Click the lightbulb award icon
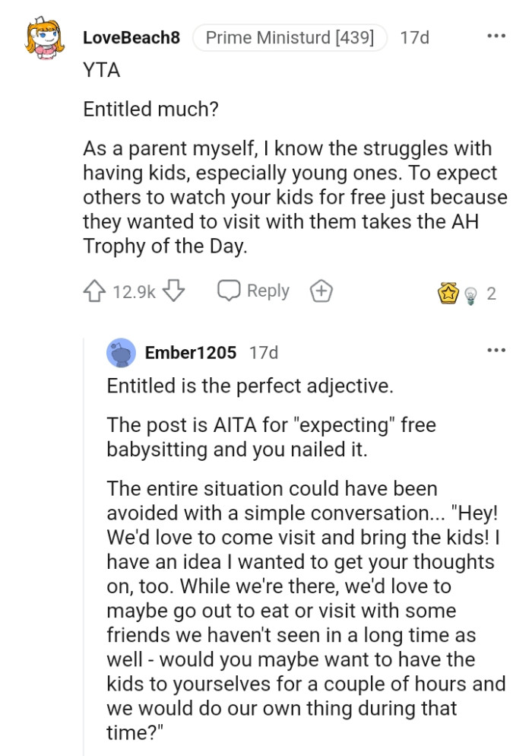 469,291
